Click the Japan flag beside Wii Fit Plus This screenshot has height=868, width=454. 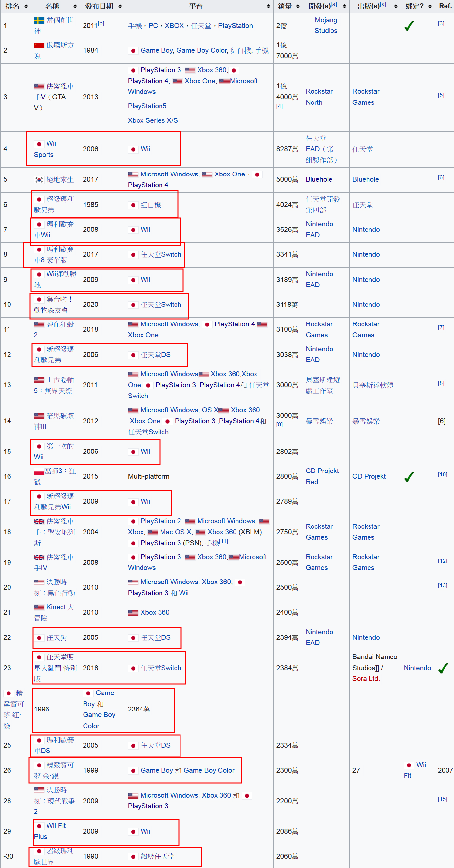[39, 826]
